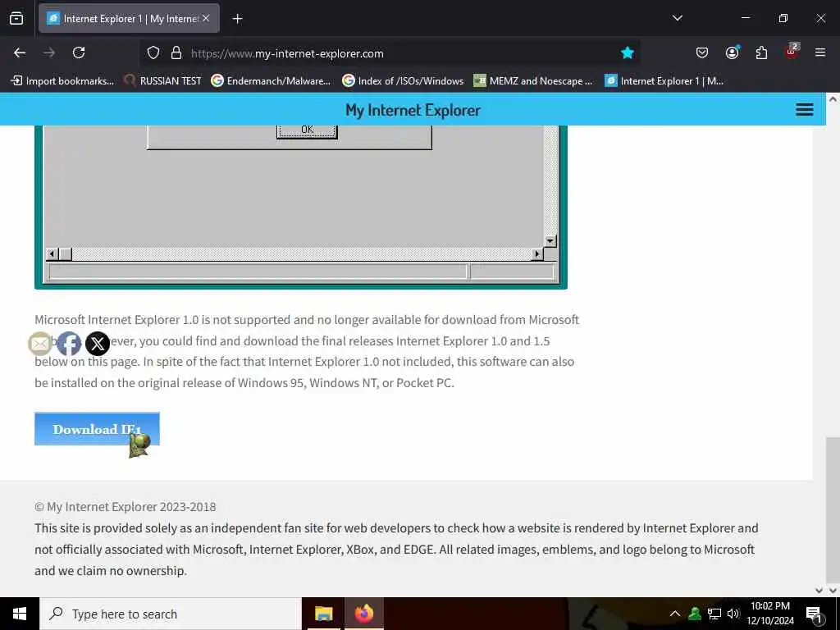Open the Firefox account icon

(732, 52)
